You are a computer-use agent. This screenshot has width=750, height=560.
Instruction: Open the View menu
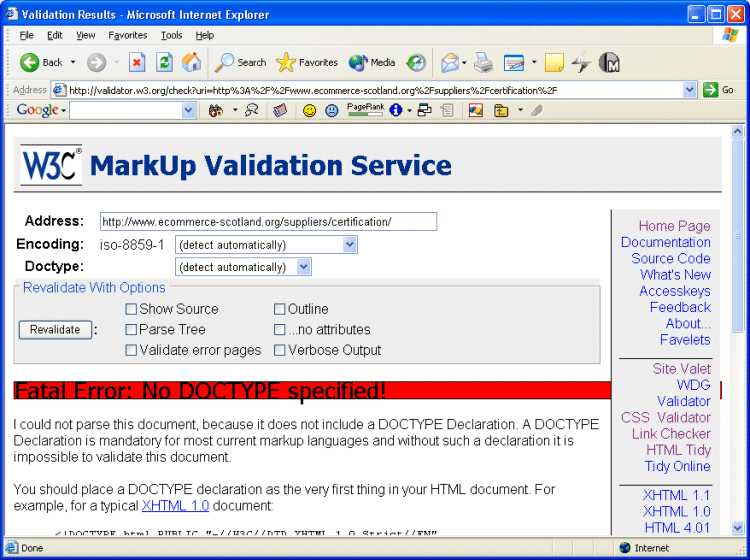click(86, 35)
